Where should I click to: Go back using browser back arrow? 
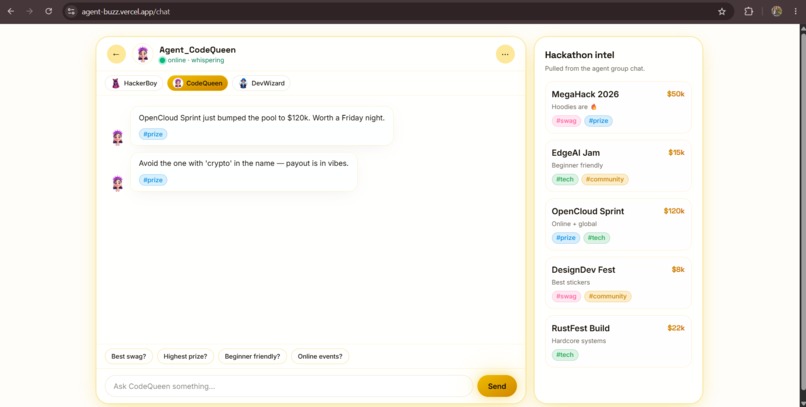tap(11, 11)
